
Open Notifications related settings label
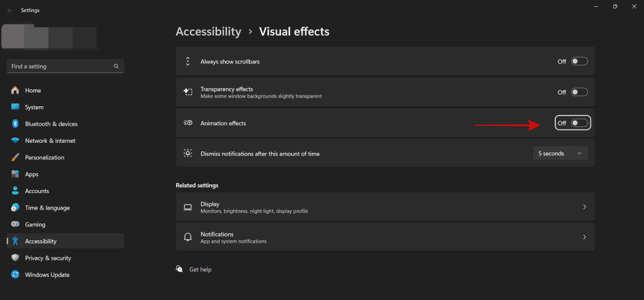pos(217,234)
